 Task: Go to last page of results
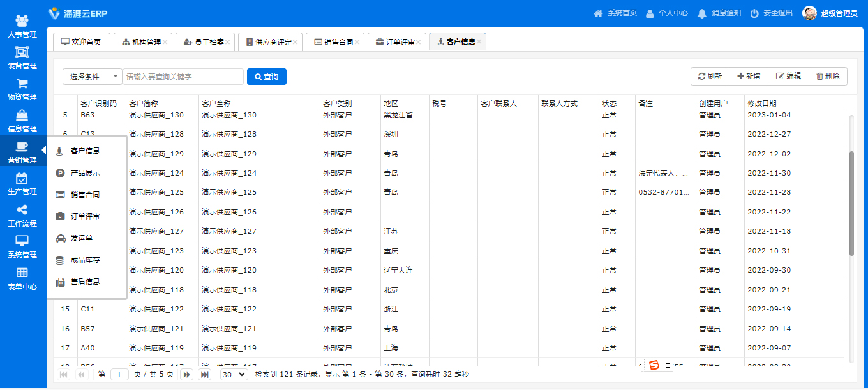[x=205, y=375]
